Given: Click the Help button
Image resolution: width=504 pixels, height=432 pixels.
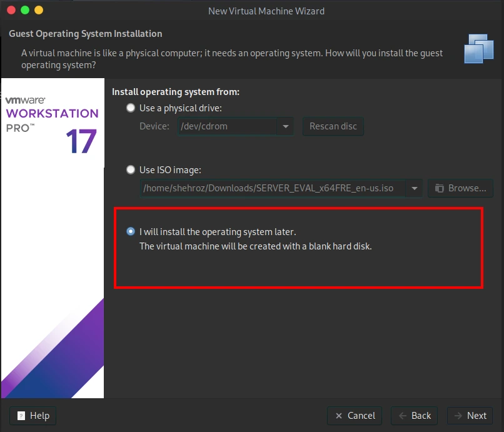Looking at the screenshot, I should [x=33, y=416].
